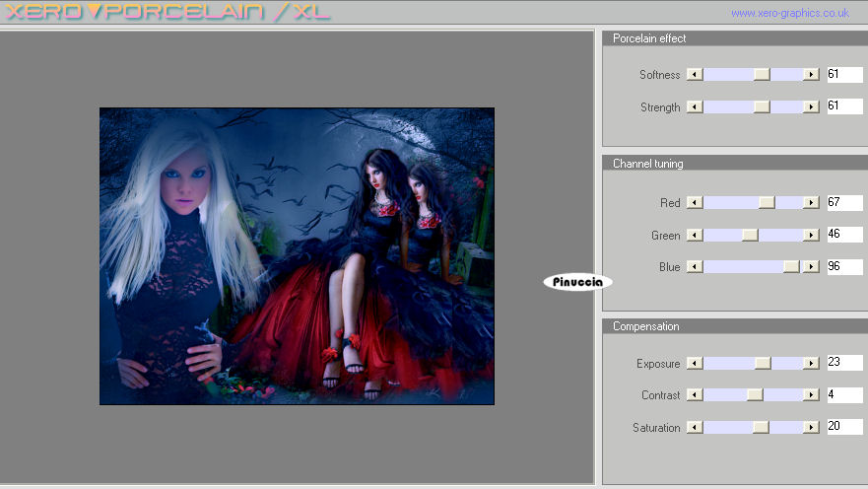This screenshot has height=489, width=868.
Task: Click the Exposure slider thumb
Action: click(763, 363)
